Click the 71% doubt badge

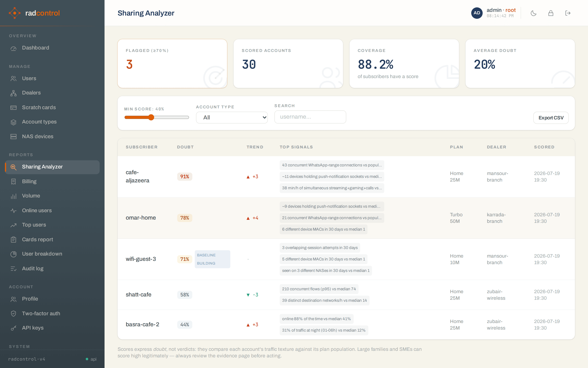[185, 259]
